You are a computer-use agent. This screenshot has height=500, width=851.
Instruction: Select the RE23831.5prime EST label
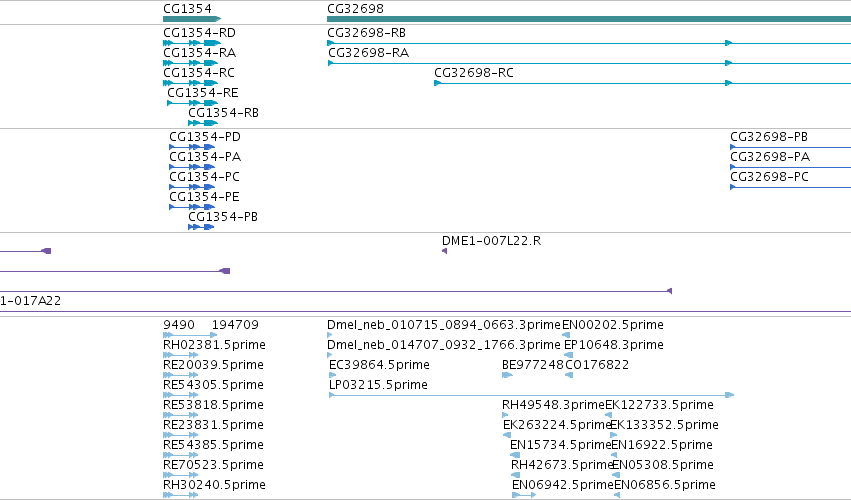point(213,426)
